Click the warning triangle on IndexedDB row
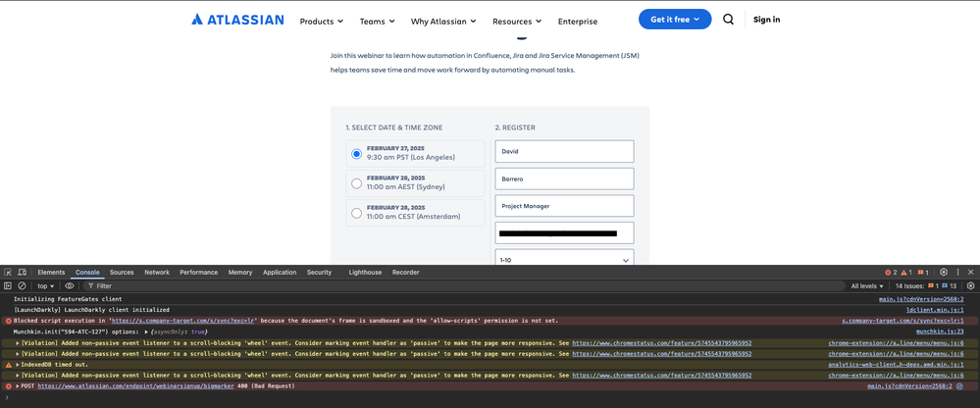The image size is (980, 408). click(9, 364)
